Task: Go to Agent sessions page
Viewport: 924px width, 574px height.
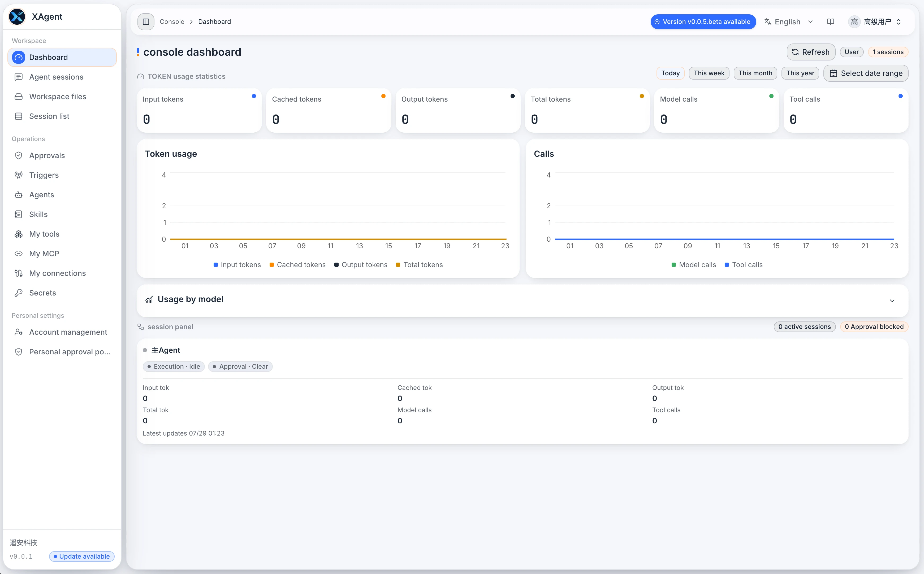Action: pyautogui.click(x=62, y=77)
